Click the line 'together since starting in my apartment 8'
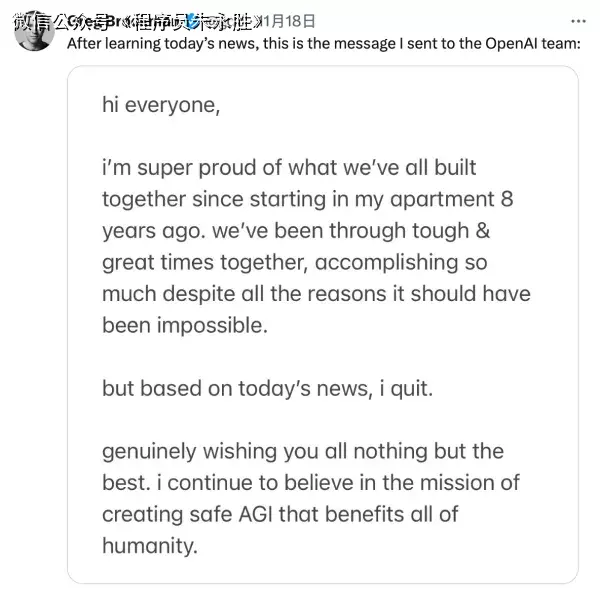The width and height of the screenshot is (600, 593). coord(307,199)
